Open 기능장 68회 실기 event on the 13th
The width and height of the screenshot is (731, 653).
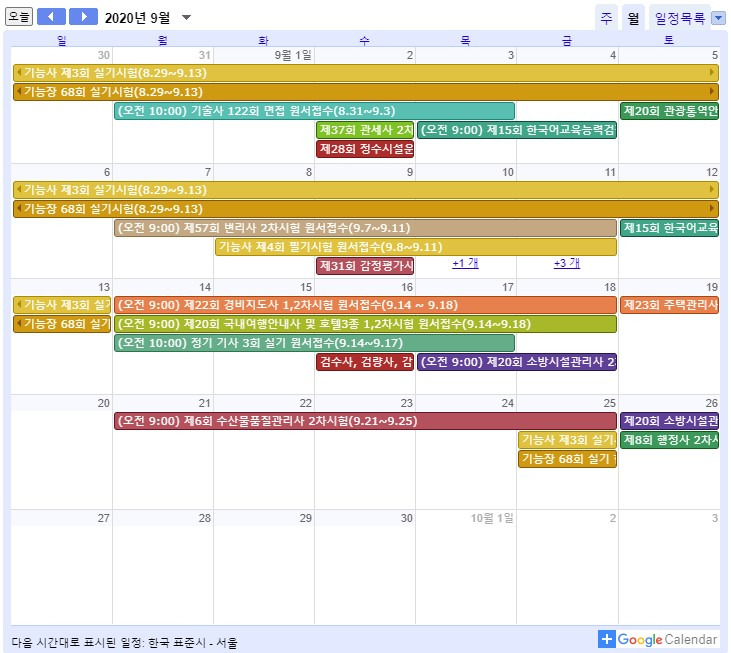(x=62, y=324)
